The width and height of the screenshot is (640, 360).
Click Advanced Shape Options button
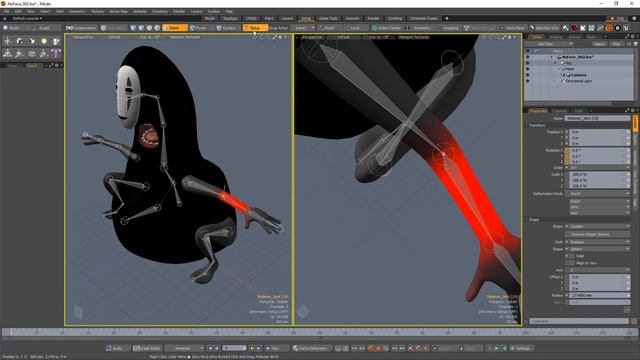click(x=597, y=234)
